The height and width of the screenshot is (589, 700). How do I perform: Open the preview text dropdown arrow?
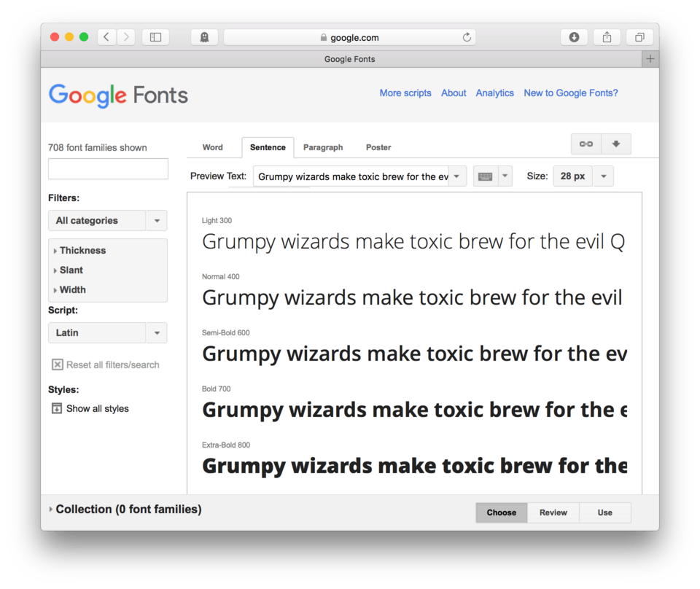pos(456,176)
